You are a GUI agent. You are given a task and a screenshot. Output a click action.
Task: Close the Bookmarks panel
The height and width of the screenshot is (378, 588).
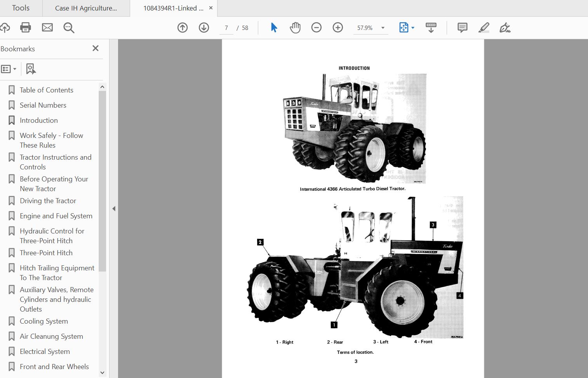(x=95, y=48)
